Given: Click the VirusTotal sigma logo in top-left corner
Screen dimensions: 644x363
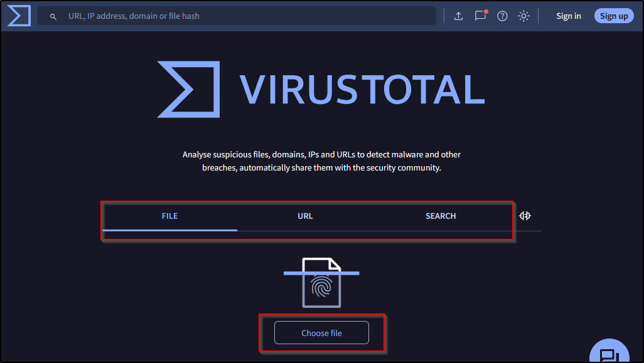Looking at the screenshot, I should (19, 16).
